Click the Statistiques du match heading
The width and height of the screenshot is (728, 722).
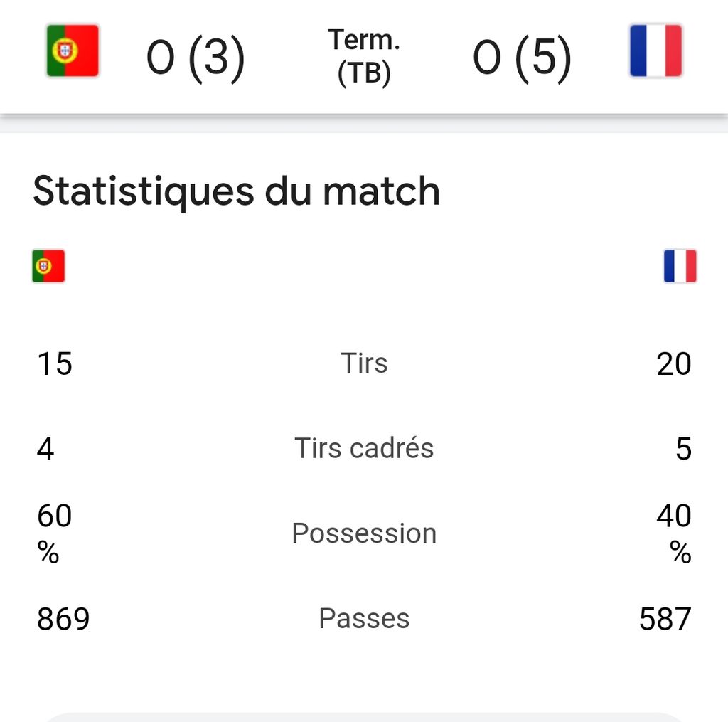(x=236, y=191)
